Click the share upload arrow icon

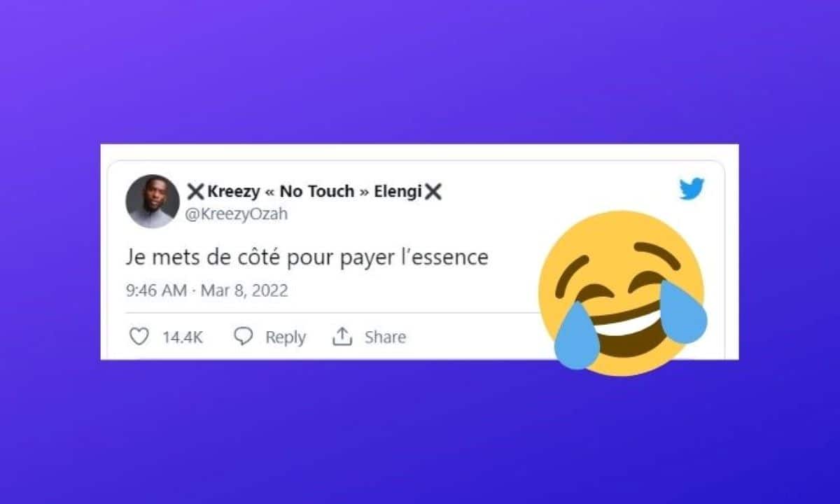click(342, 337)
